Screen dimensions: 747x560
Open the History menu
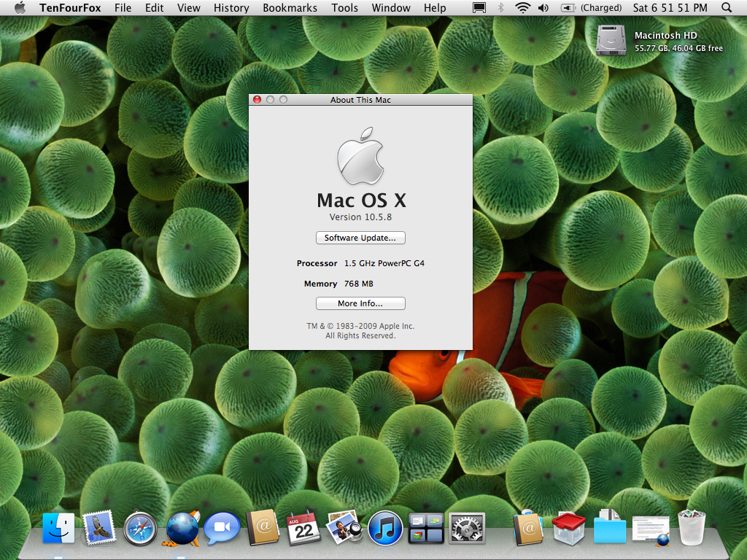pos(231,8)
